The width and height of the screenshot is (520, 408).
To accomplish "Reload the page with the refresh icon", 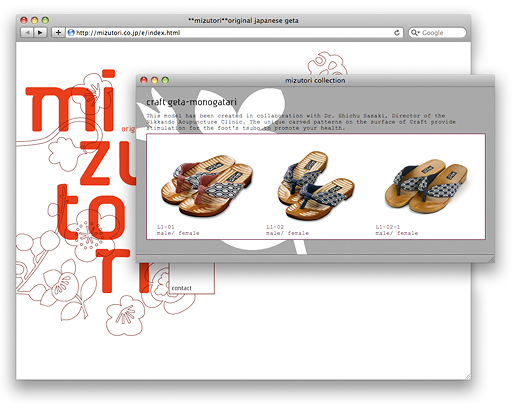I will [x=397, y=33].
